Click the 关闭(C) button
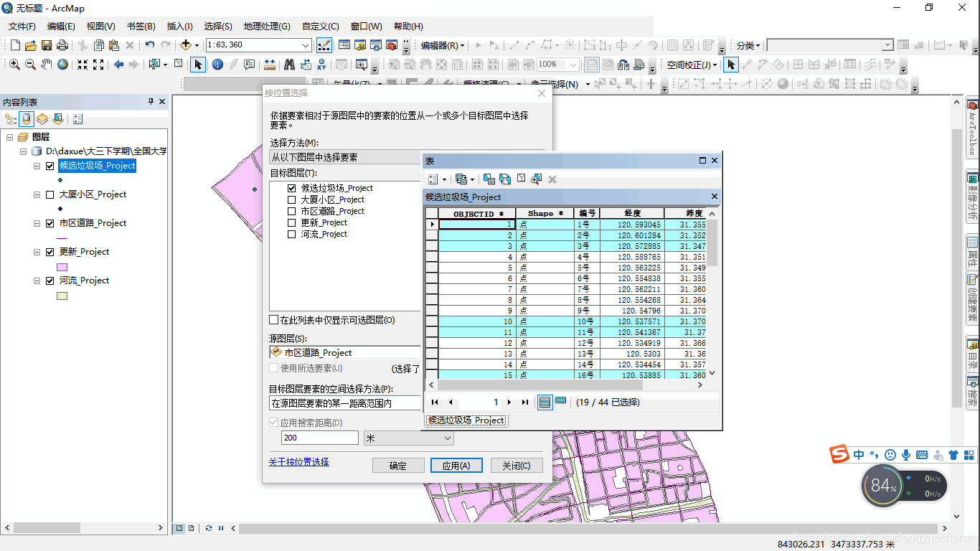 pyautogui.click(x=517, y=466)
